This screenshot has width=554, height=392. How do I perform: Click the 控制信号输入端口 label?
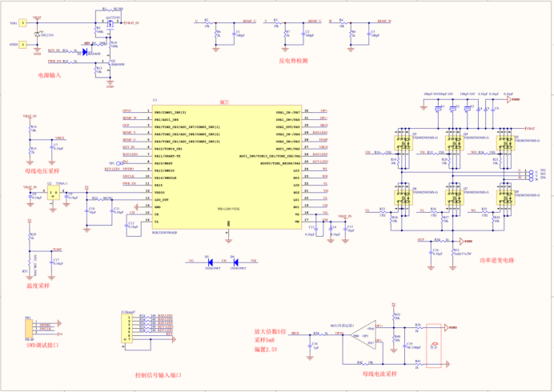(x=159, y=375)
